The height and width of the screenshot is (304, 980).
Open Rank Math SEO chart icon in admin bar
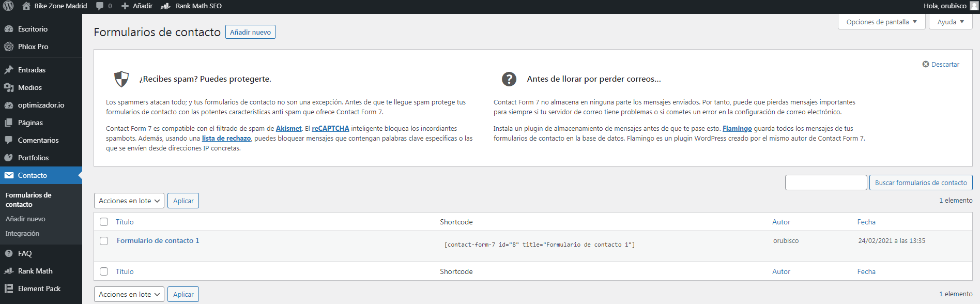(x=165, y=6)
